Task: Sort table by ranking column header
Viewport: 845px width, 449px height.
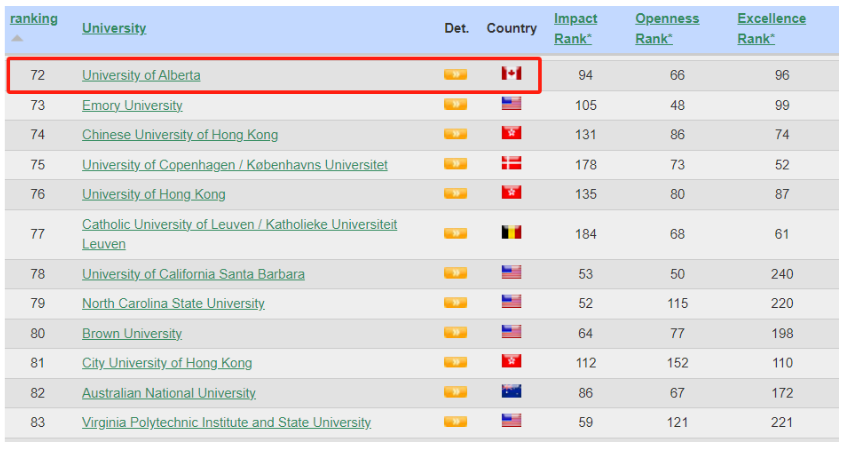Action: coord(34,19)
